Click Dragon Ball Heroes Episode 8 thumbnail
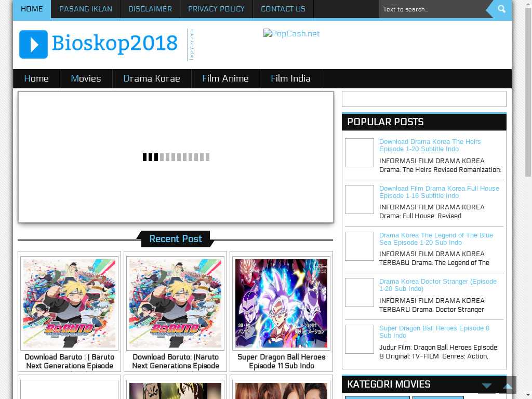 tap(360, 339)
